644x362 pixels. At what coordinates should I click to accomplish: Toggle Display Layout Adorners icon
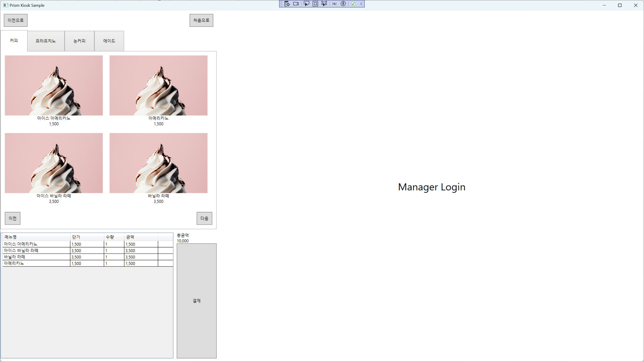coord(315,4)
